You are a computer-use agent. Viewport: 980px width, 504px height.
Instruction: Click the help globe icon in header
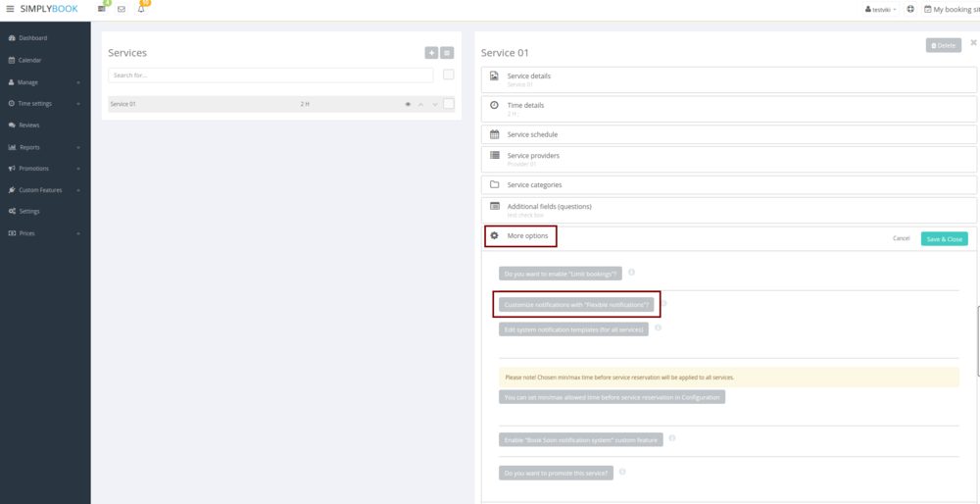(910, 9)
